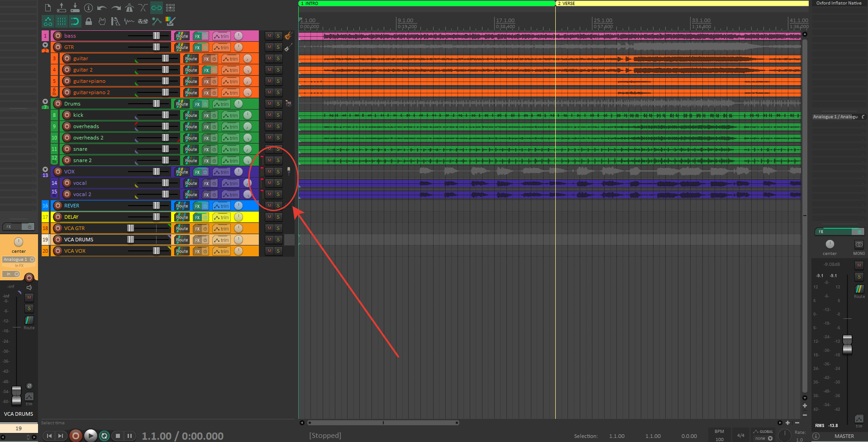The image size is (868, 442).
Task: Solo the GTR folder track
Action: click(278, 47)
